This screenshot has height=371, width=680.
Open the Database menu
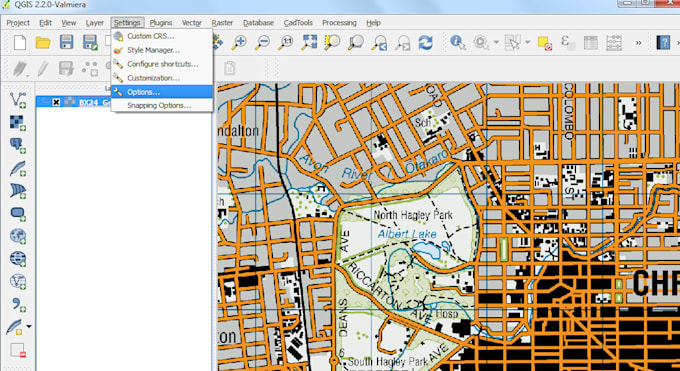[258, 23]
